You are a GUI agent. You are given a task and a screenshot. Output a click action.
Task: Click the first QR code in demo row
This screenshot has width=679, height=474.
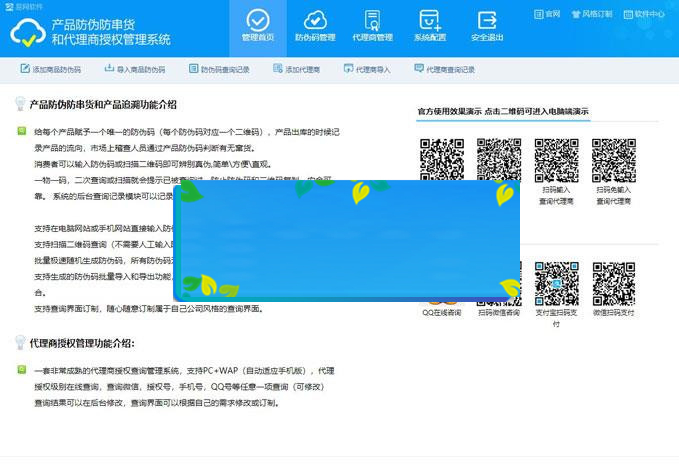[x=441, y=158]
